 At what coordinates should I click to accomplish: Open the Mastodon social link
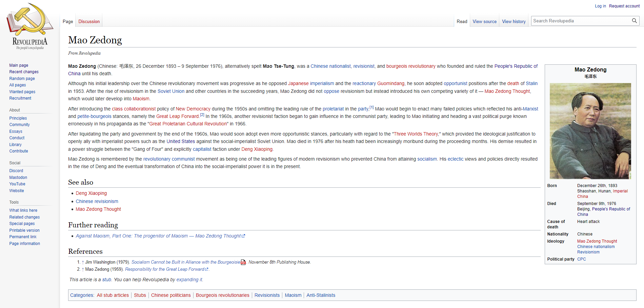click(18, 178)
